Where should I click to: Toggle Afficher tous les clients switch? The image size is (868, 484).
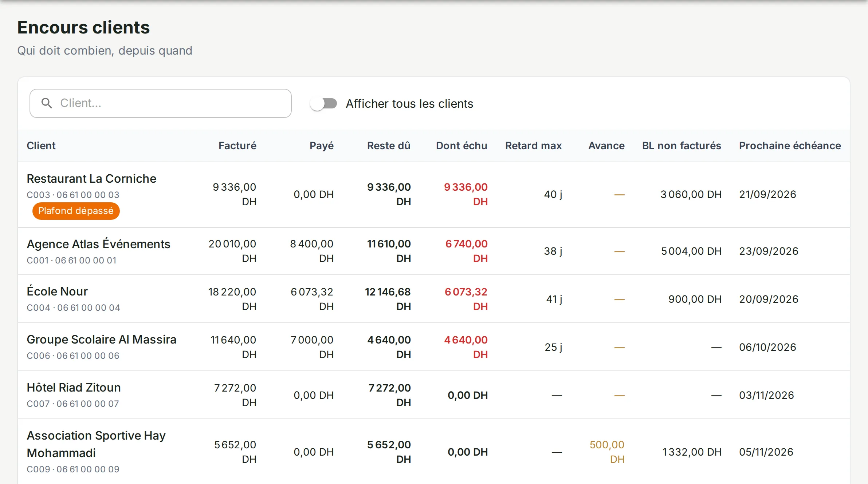click(323, 104)
